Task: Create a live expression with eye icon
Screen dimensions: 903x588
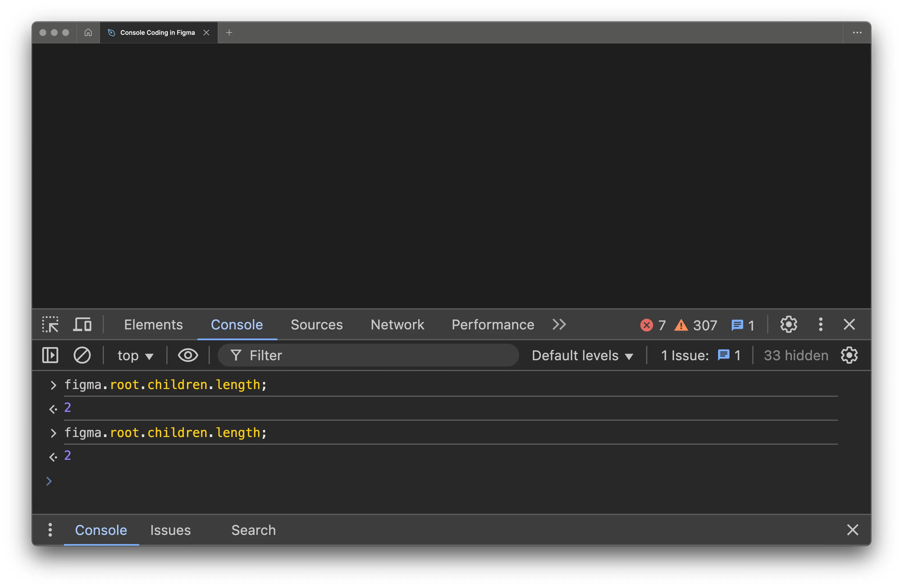Action: pyautogui.click(x=188, y=355)
